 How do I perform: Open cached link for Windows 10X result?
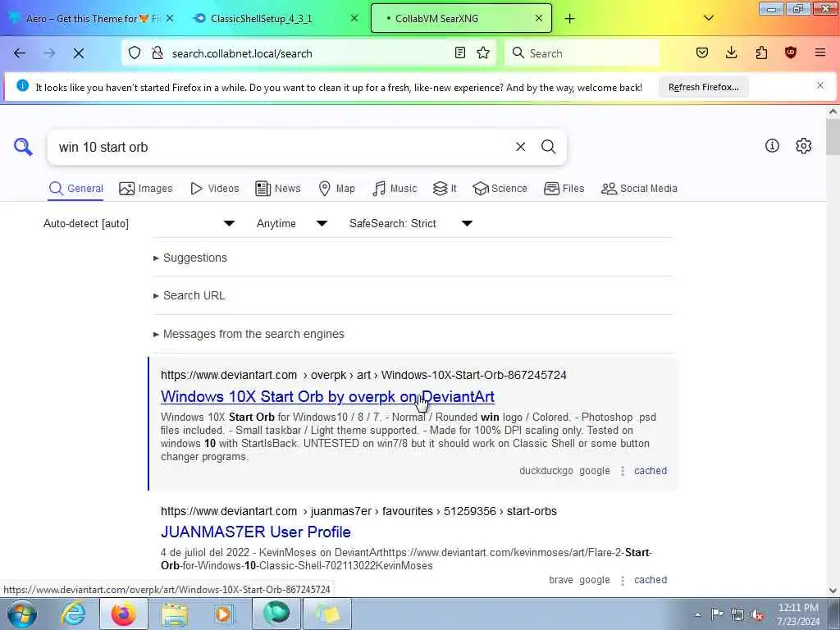[x=651, y=470]
